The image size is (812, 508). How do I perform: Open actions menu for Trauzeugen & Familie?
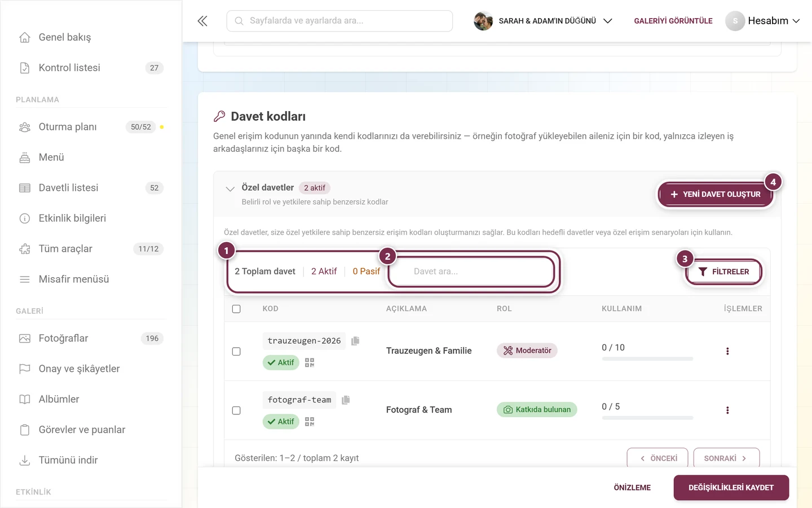click(x=727, y=351)
